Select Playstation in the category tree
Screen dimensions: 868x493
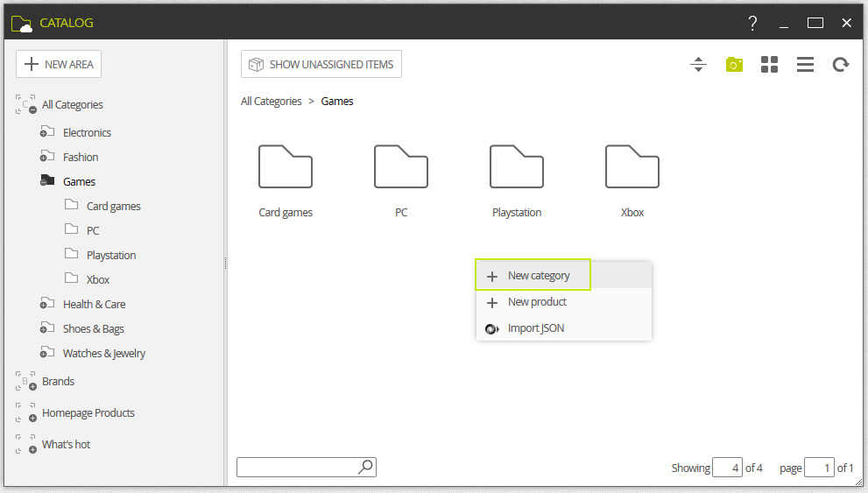click(111, 255)
